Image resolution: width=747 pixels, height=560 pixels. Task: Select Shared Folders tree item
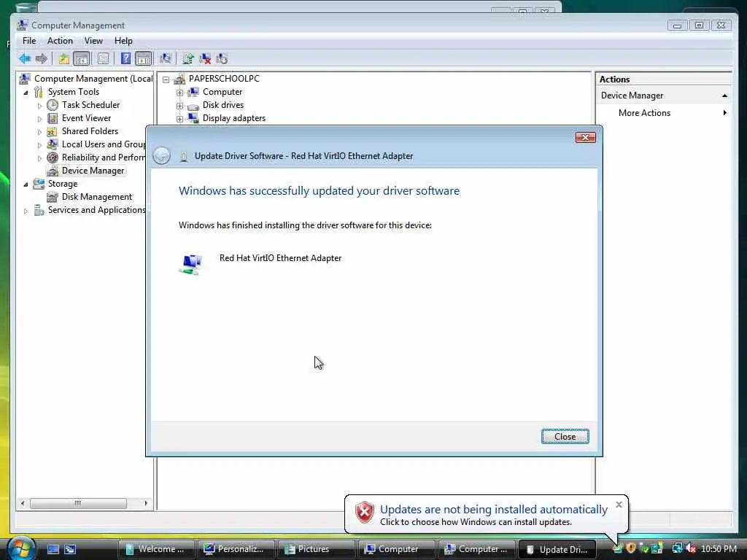(90, 131)
